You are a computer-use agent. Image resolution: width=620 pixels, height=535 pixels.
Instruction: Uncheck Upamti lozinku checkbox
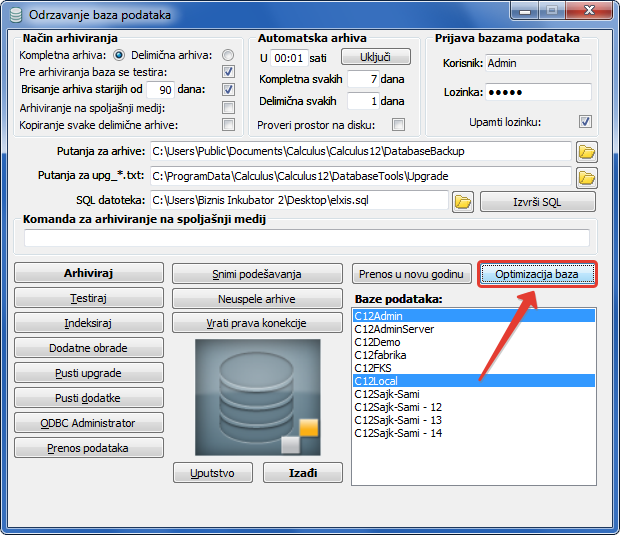pos(585,122)
